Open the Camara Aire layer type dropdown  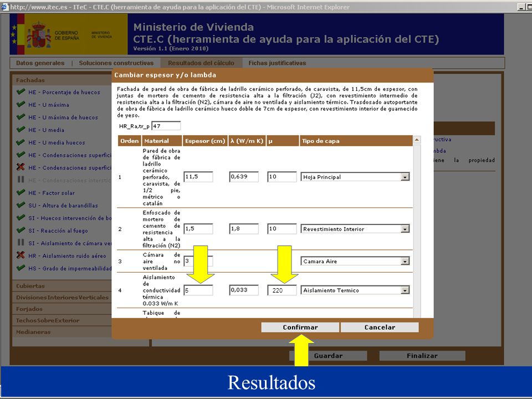point(355,261)
